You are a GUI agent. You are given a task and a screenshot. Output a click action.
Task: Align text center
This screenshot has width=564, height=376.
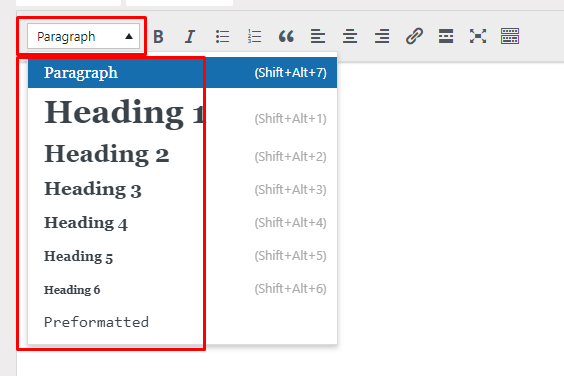pos(350,36)
